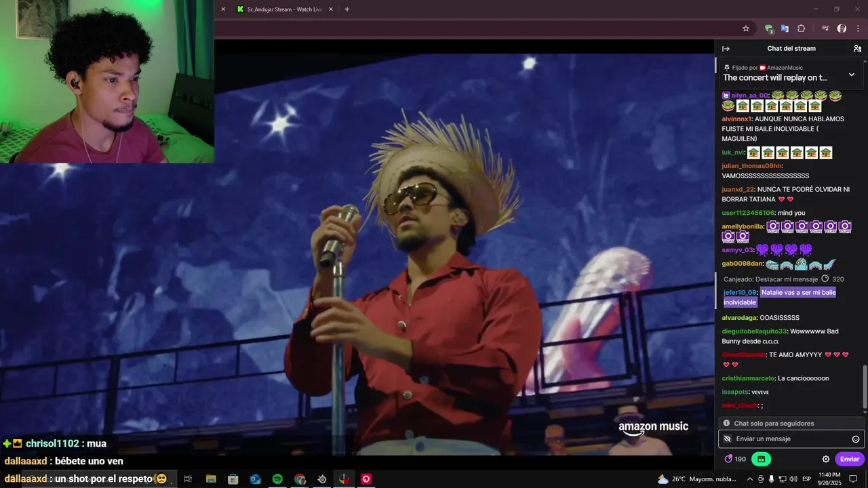The height and width of the screenshot is (488, 868).
Task: Open chat settings gear
Action: 826,459
